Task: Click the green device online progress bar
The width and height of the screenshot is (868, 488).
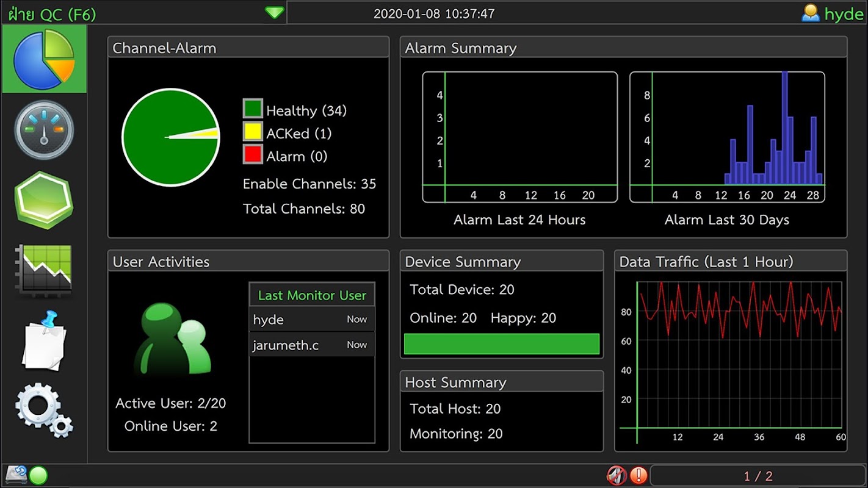Action: [501, 344]
